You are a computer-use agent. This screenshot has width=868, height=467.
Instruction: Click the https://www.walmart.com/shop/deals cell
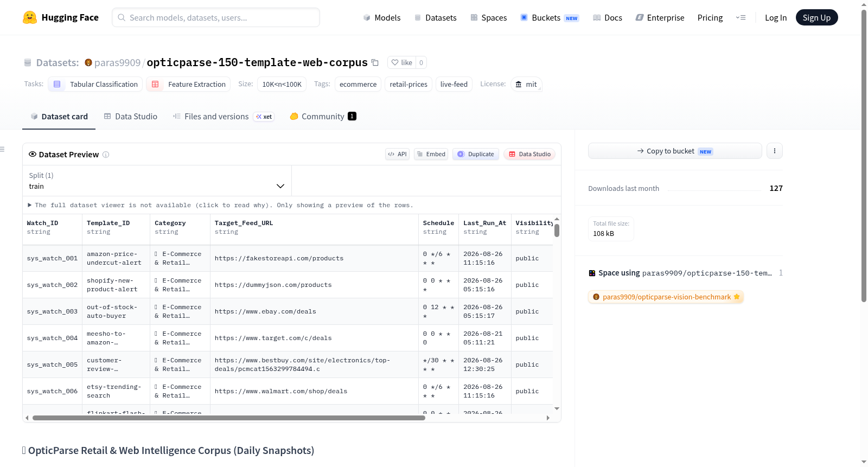pos(314,391)
